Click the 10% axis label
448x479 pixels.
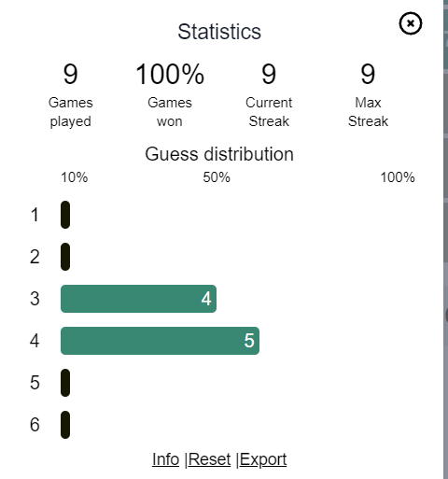75,177
